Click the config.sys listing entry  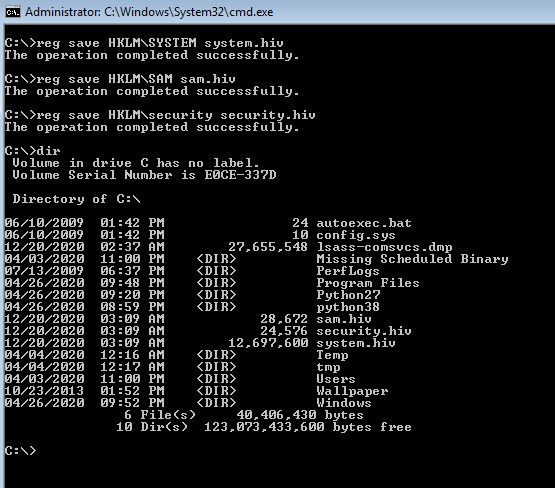[356, 235]
